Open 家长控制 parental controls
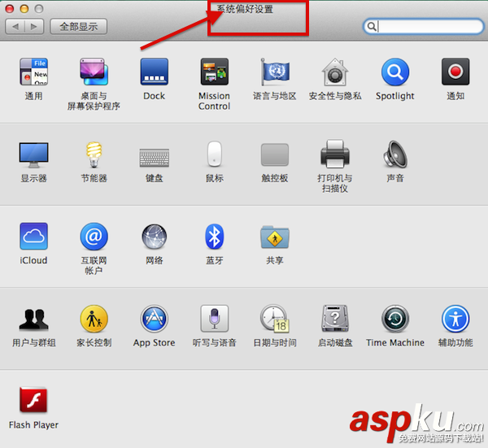Screen dimensions: 488x448 point(94,319)
